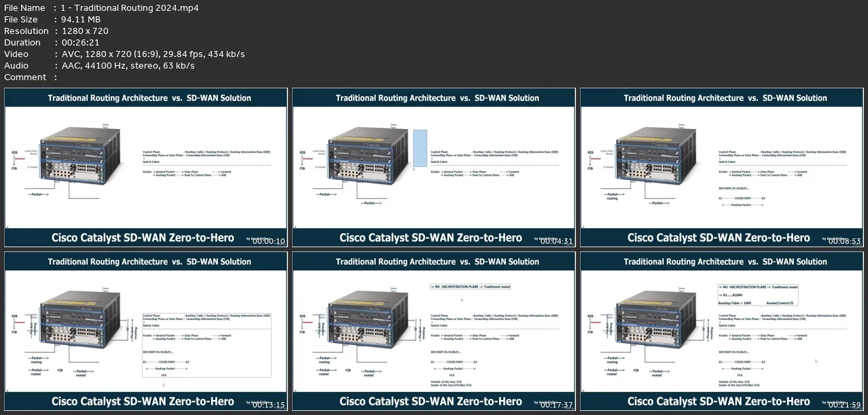Image resolution: width=868 pixels, height=415 pixels.
Task: Click the "Video" label
Action: click(x=16, y=54)
